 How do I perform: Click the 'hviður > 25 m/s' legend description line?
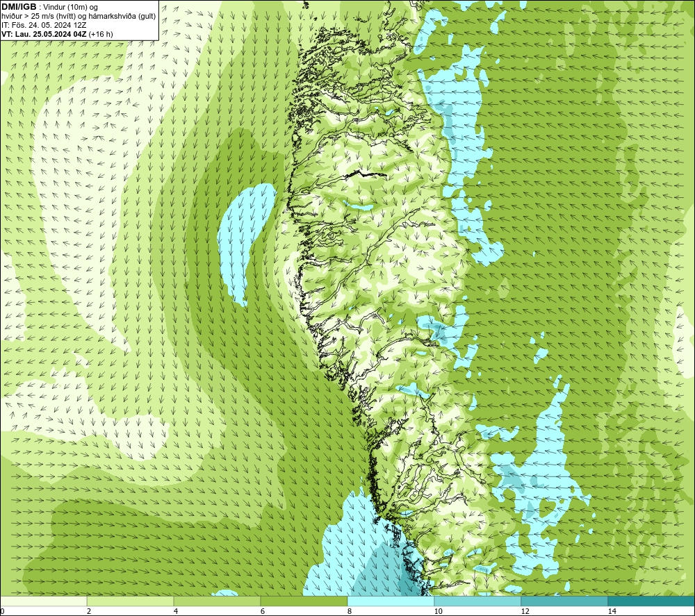tap(79, 17)
